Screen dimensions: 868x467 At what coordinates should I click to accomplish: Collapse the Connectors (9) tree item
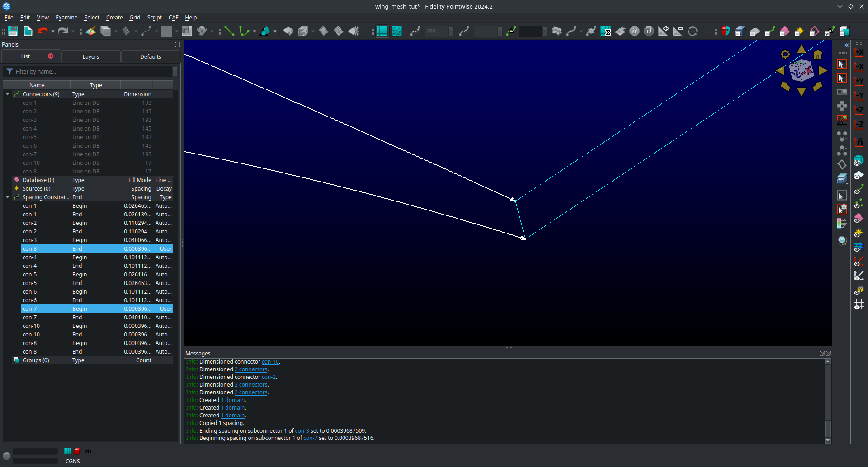[x=7, y=94]
